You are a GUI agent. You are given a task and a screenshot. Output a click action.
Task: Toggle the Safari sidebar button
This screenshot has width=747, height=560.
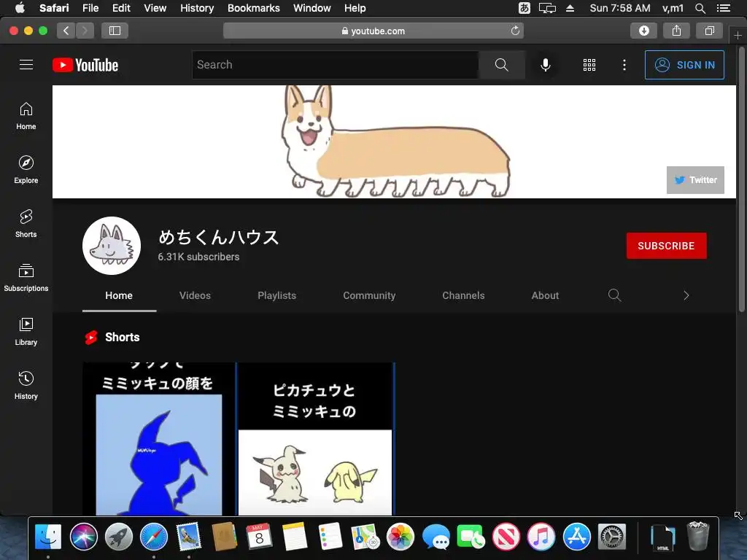point(115,31)
